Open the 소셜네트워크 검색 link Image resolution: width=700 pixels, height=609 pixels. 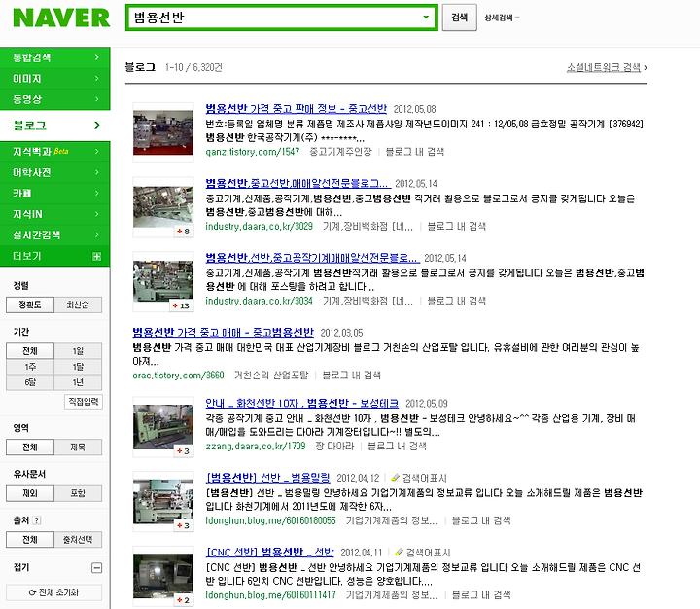coord(604,67)
